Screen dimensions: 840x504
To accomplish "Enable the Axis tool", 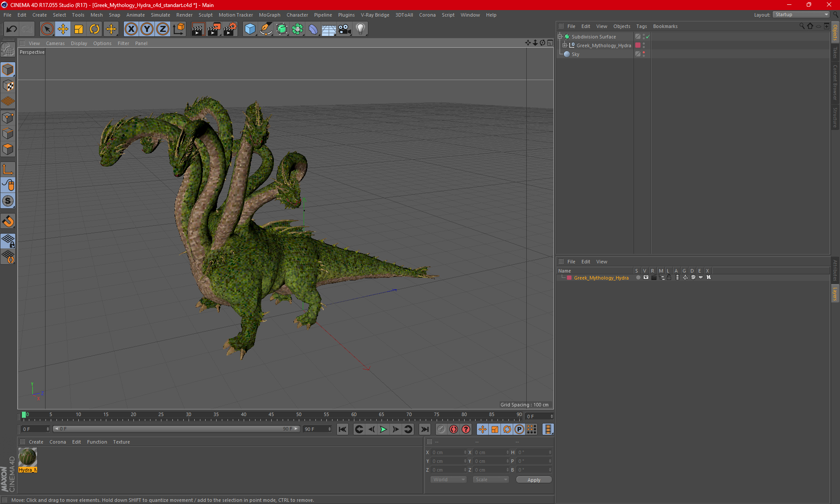I will (x=8, y=169).
